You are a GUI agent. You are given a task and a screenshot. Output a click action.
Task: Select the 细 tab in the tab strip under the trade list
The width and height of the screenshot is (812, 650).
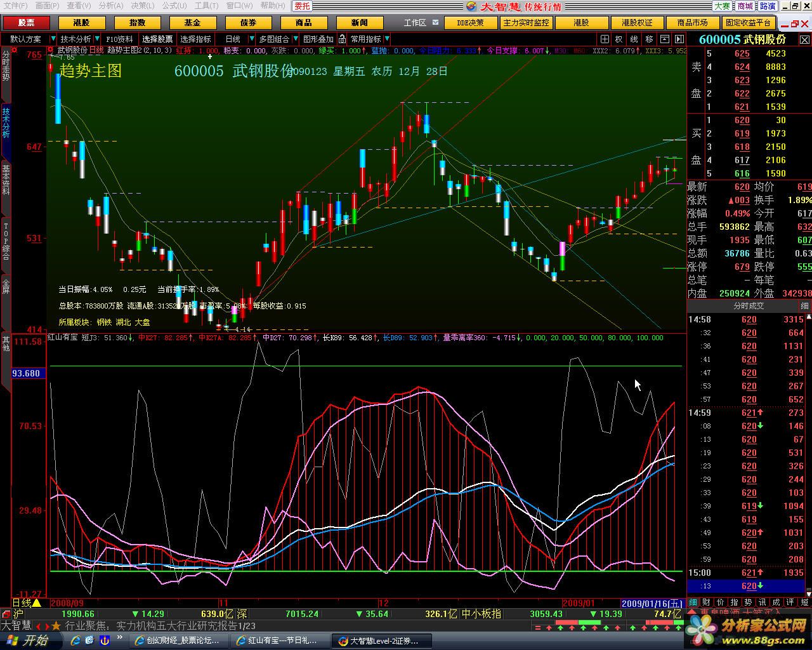[x=693, y=602]
